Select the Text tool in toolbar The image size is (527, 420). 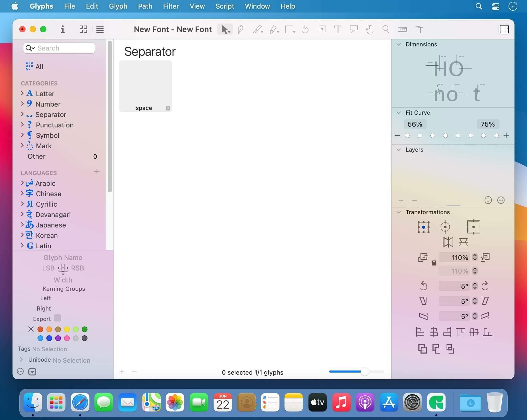tap(337, 29)
